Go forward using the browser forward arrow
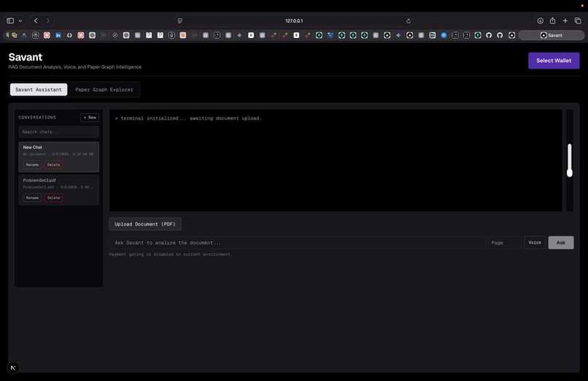588x381 pixels. click(47, 20)
